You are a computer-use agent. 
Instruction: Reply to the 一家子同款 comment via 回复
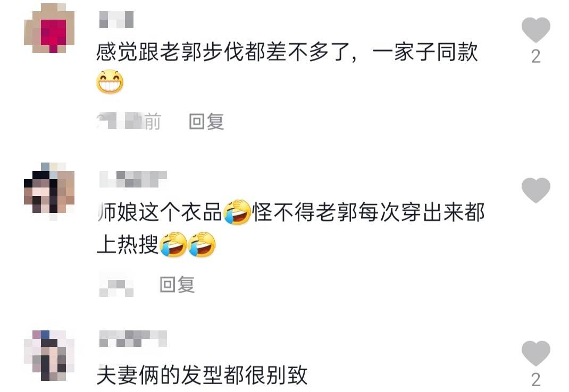point(206,122)
